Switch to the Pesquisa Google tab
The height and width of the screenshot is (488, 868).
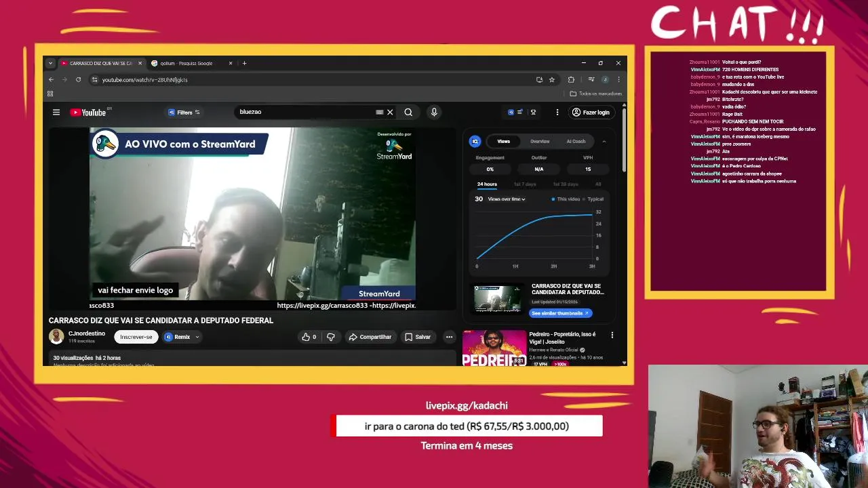point(186,63)
